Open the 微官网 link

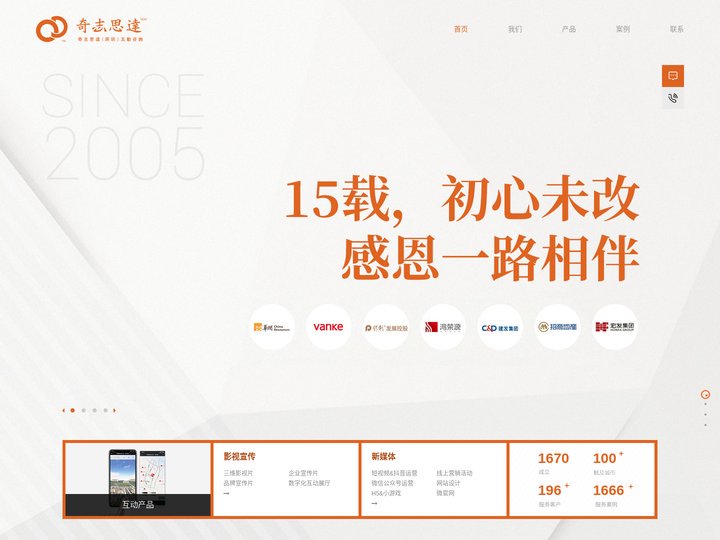click(x=445, y=493)
